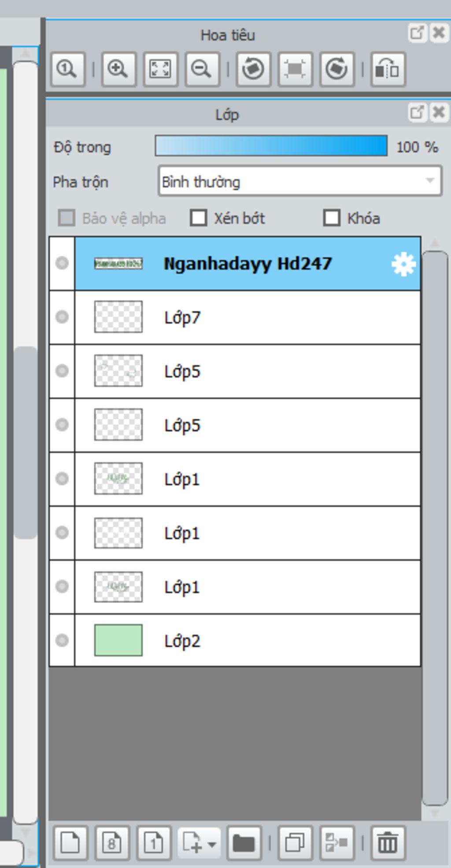Select the Lớp2 layer row

click(235, 640)
